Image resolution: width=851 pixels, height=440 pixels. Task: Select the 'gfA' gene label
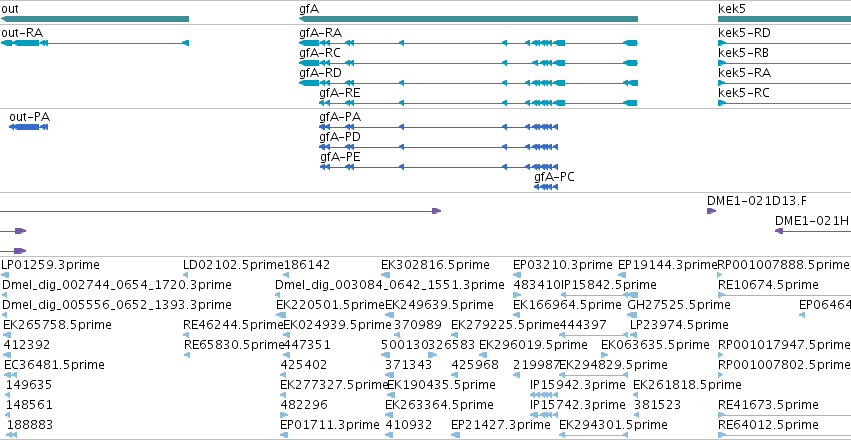[309, 9]
